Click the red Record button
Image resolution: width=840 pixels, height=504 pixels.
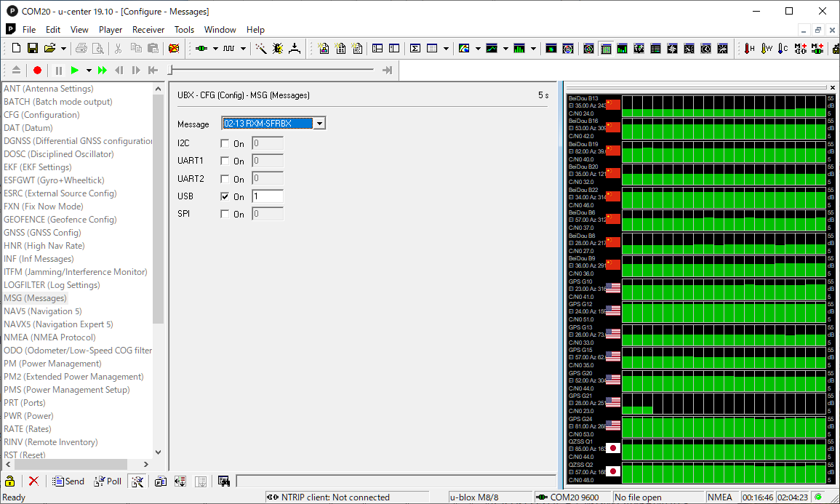[37, 70]
